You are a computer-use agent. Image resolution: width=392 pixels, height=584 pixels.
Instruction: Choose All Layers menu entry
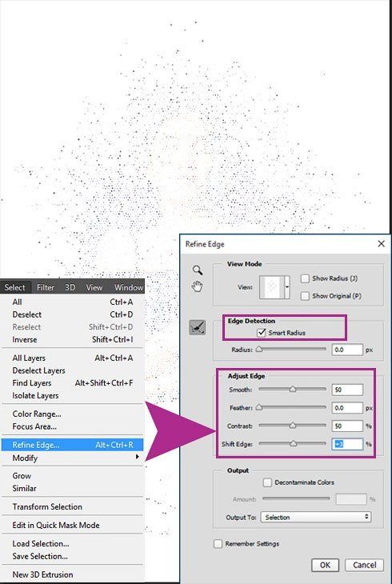pos(73,358)
